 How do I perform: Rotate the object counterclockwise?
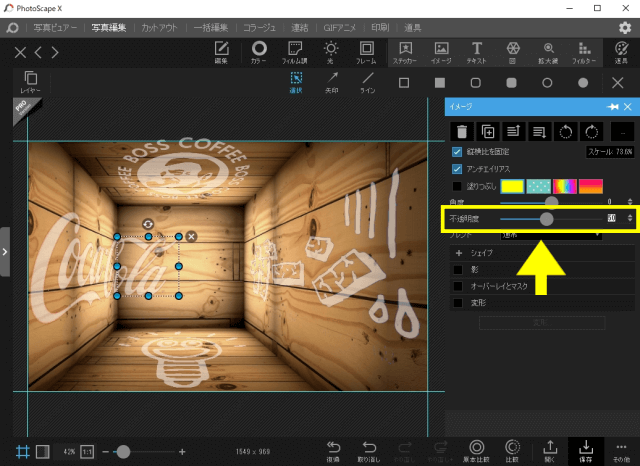coord(565,131)
